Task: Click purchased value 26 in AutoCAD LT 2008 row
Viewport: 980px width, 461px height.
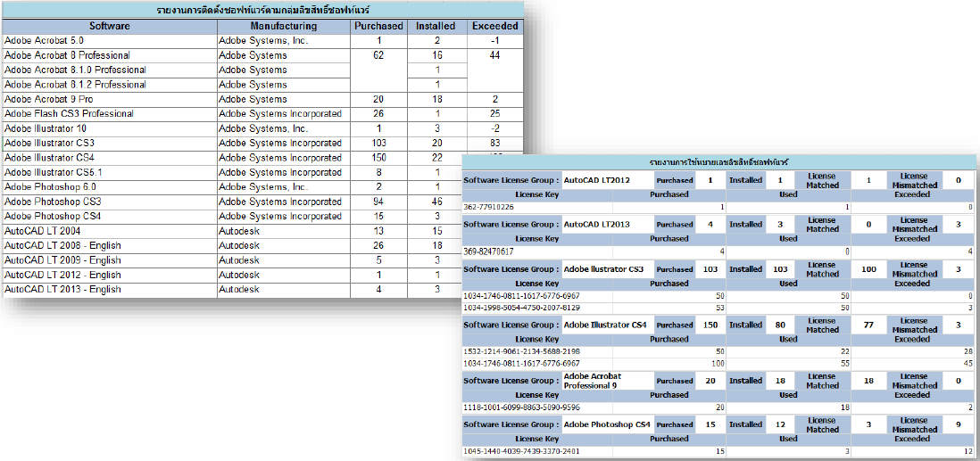Action: tap(378, 245)
